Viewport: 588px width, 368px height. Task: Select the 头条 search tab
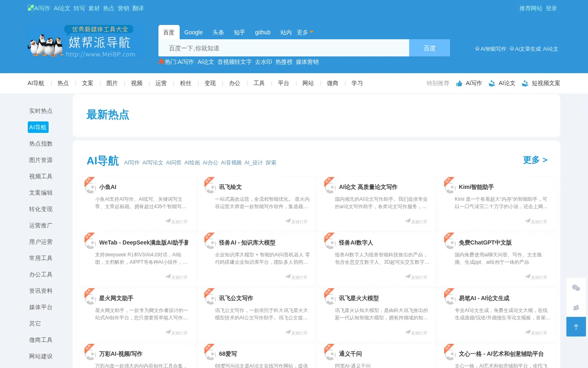pyautogui.click(x=218, y=32)
